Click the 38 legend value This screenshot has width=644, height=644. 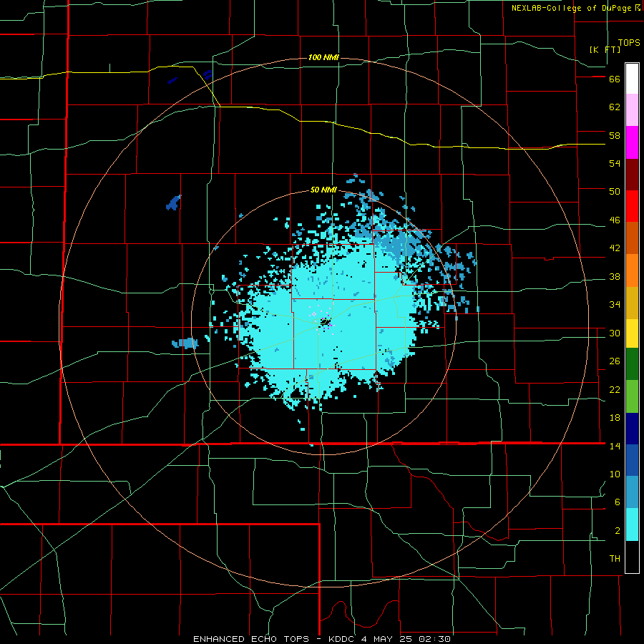[x=615, y=277]
